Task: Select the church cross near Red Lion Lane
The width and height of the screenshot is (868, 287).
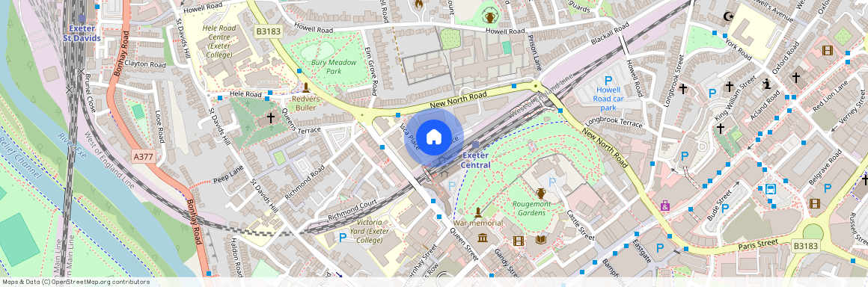Action: point(796,78)
